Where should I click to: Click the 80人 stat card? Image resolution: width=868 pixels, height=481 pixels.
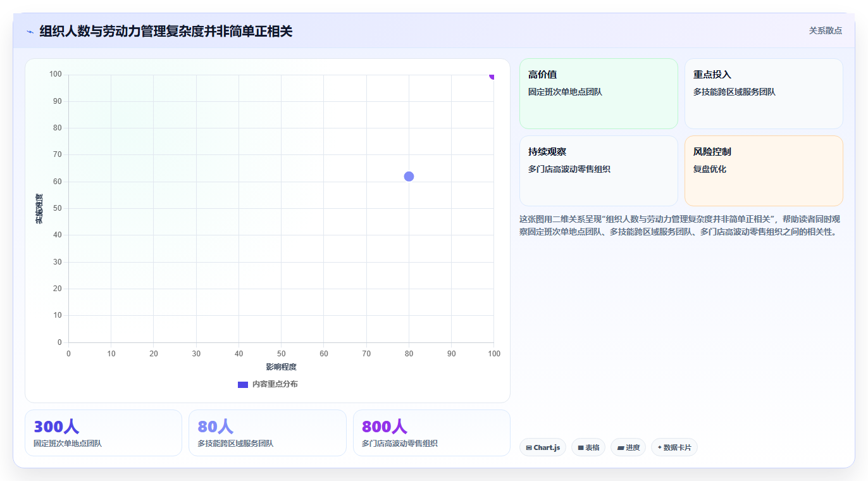coord(268,433)
